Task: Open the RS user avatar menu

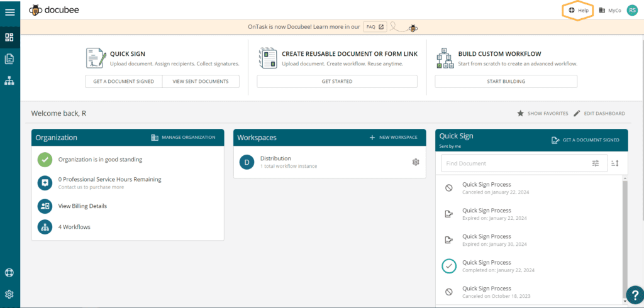Action: tap(632, 10)
